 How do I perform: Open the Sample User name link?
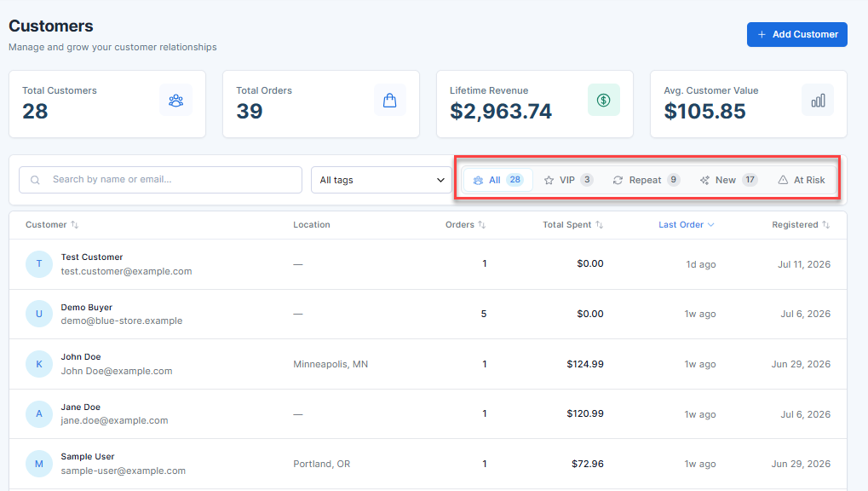88,457
